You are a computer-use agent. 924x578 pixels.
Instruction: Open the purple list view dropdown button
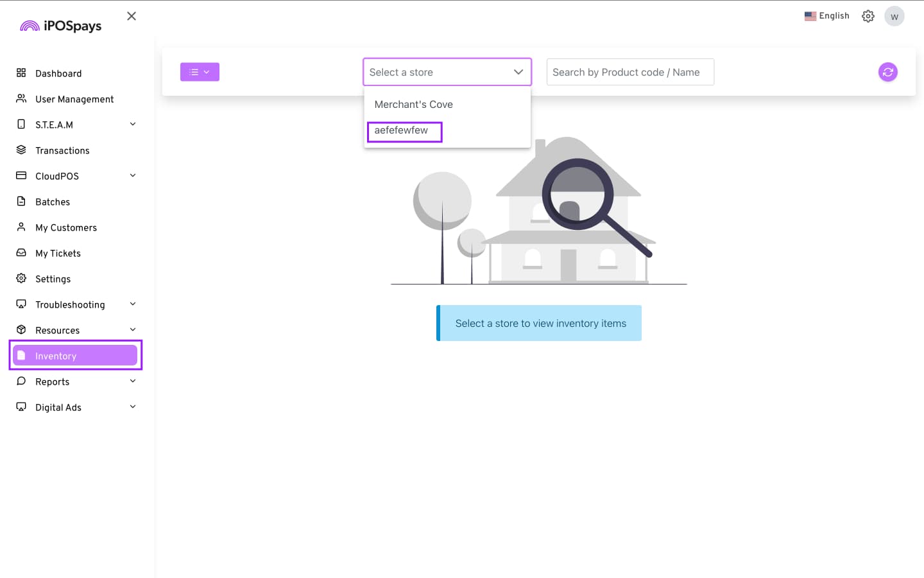pos(200,72)
